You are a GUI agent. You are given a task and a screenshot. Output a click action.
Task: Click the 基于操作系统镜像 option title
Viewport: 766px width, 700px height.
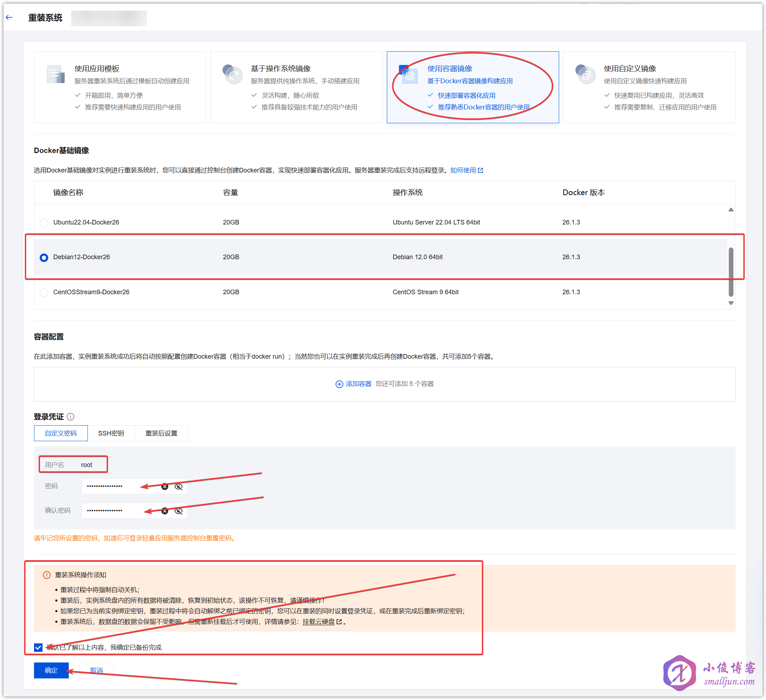pyautogui.click(x=281, y=68)
